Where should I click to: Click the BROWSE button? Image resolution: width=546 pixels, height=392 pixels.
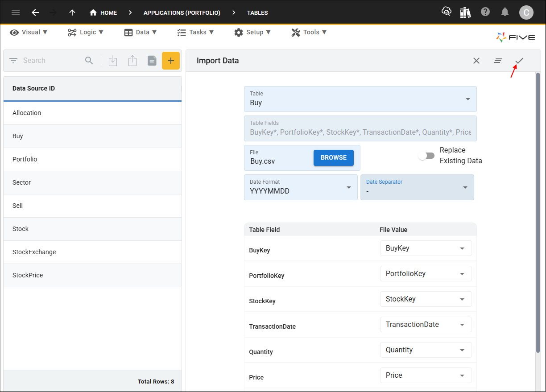(x=334, y=158)
